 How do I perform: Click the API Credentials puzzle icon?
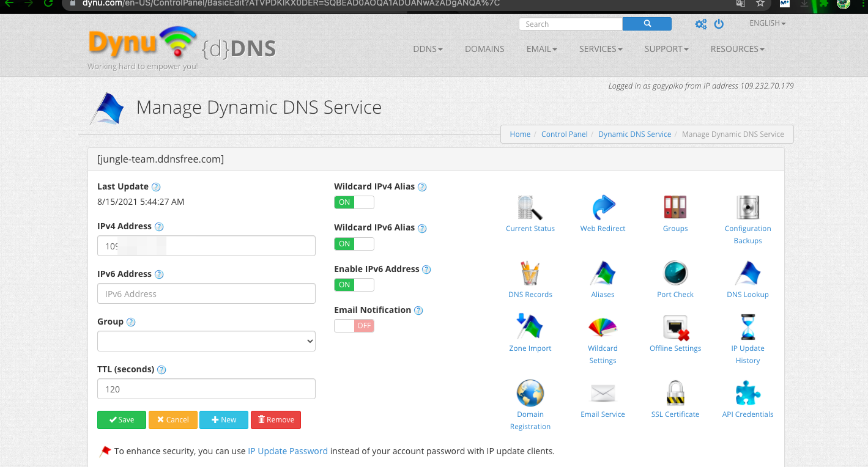[x=747, y=394]
